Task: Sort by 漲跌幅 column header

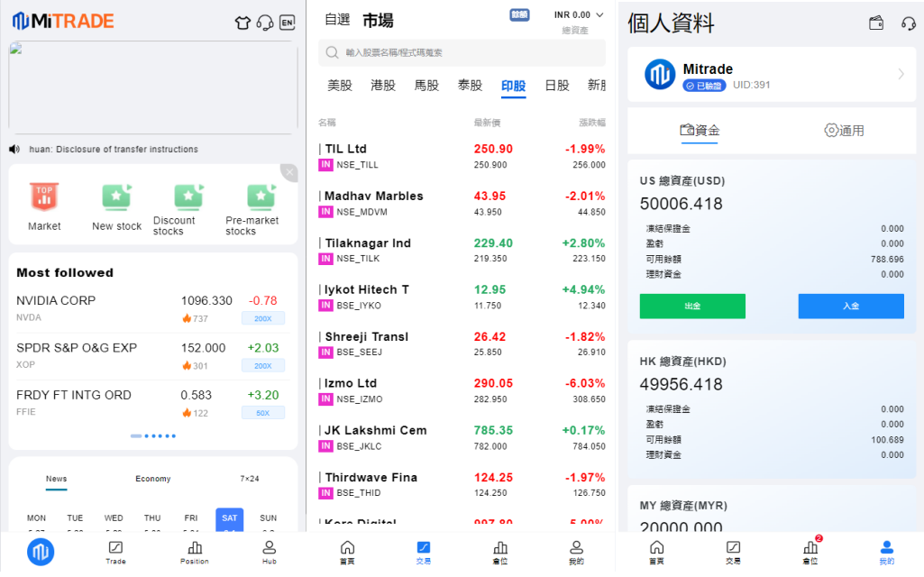Action: (x=591, y=123)
